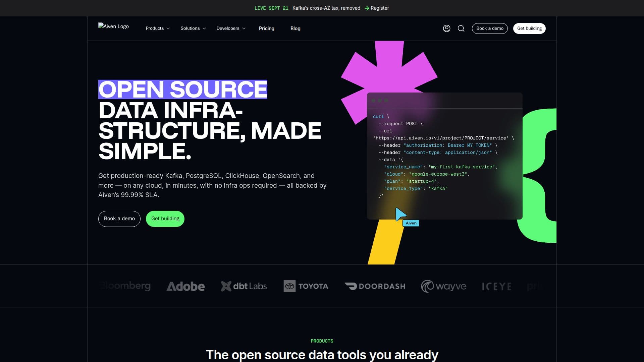Click the "google-europe-west3" value in code
The image size is (644, 362).
[x=438, y=174]
